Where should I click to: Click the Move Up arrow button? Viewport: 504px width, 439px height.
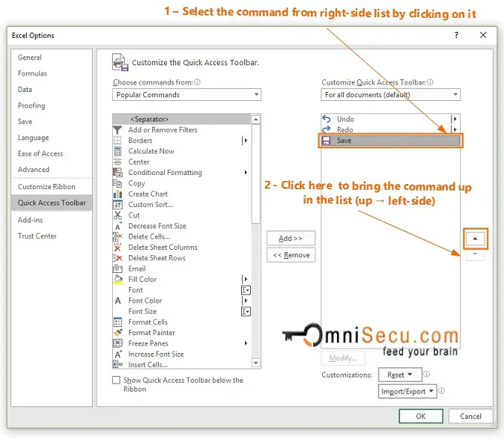tap(475, 239)
